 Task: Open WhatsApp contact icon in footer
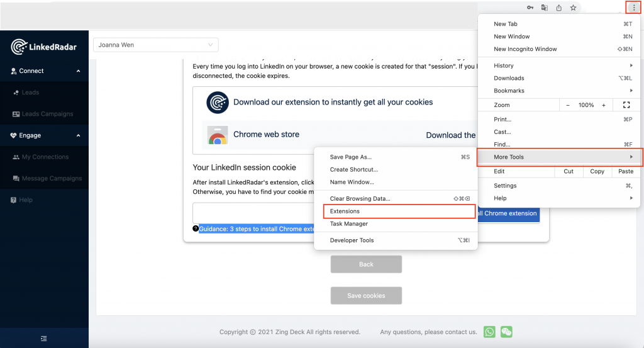click(490, 332)
